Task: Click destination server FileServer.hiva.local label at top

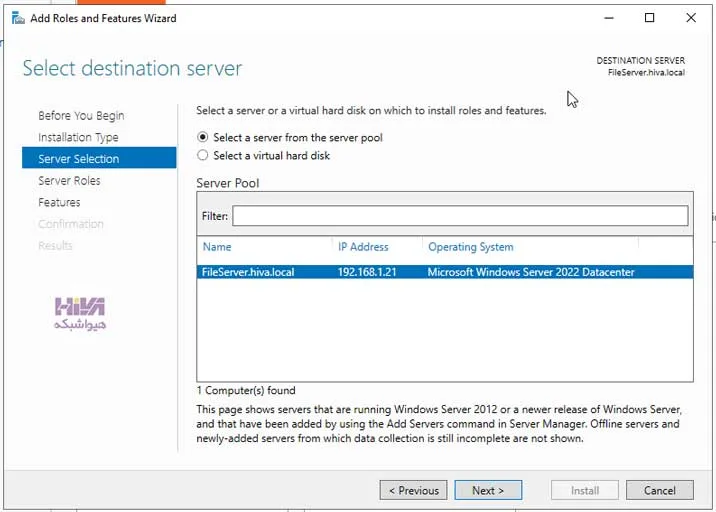Action: (x=646, y=73)
